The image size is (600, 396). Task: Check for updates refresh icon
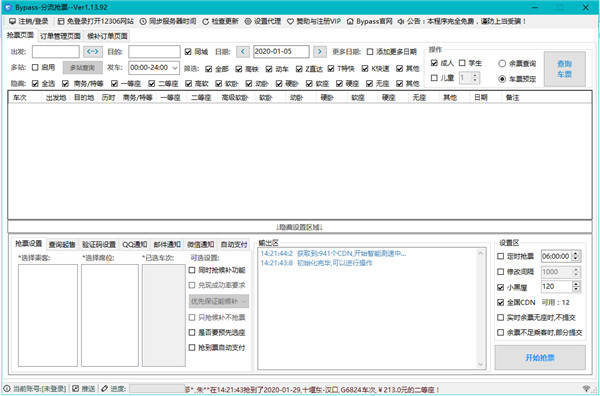click(x=206, y=21)
